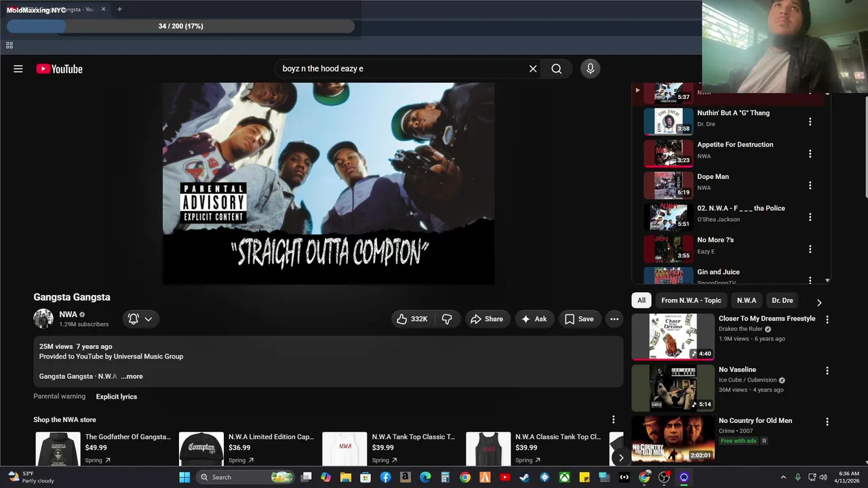Viewport: 868px width, 488px height.
Task: Clear the search box with the X
Action: pos(533,68)
